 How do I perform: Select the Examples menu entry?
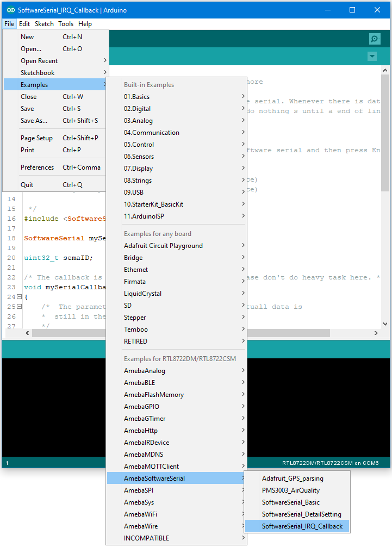click(56, 85)
